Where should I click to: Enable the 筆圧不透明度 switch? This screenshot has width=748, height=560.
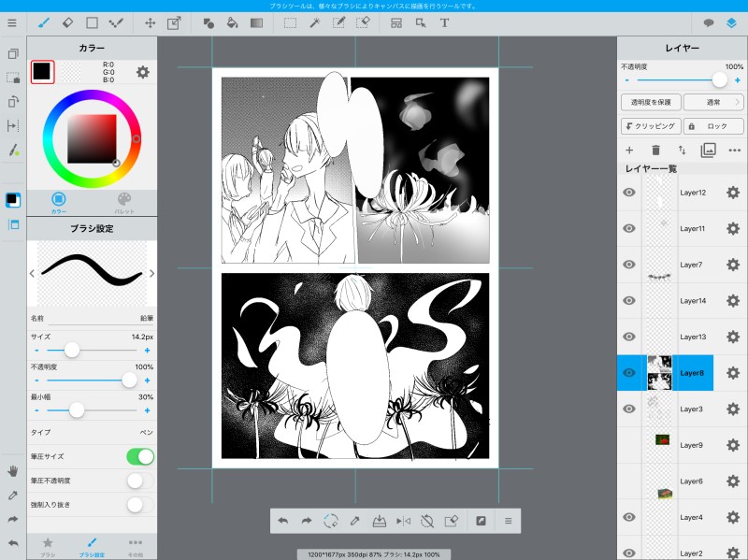tap(139, 481)
